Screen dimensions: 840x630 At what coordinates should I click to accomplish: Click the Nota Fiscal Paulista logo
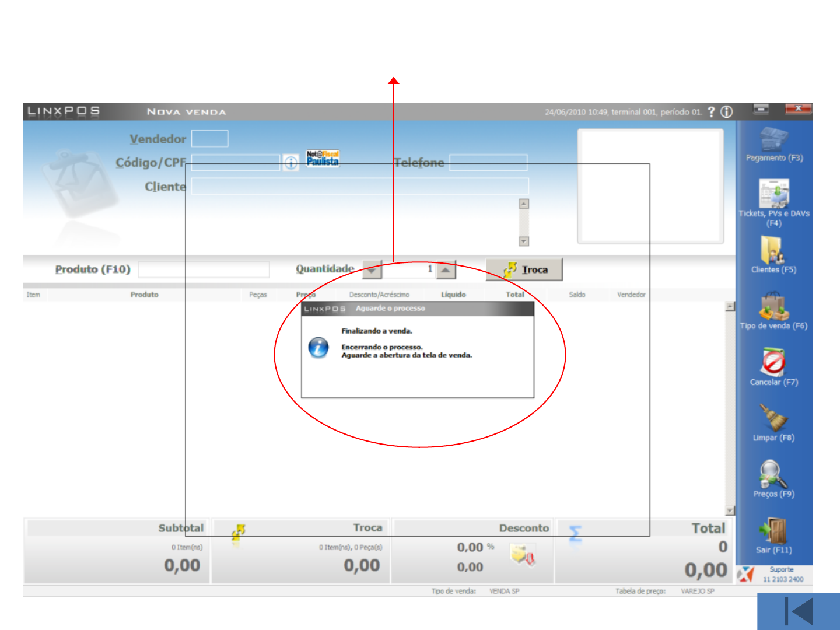[323, 158]
